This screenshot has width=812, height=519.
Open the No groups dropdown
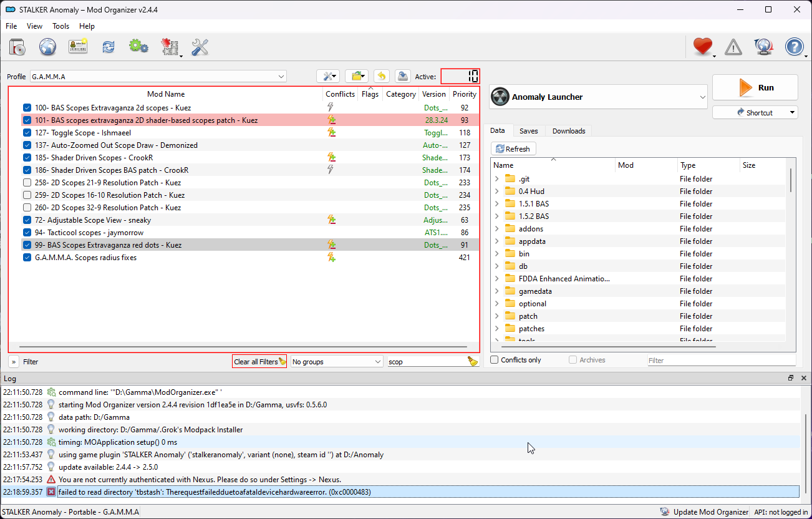(337, 362)
